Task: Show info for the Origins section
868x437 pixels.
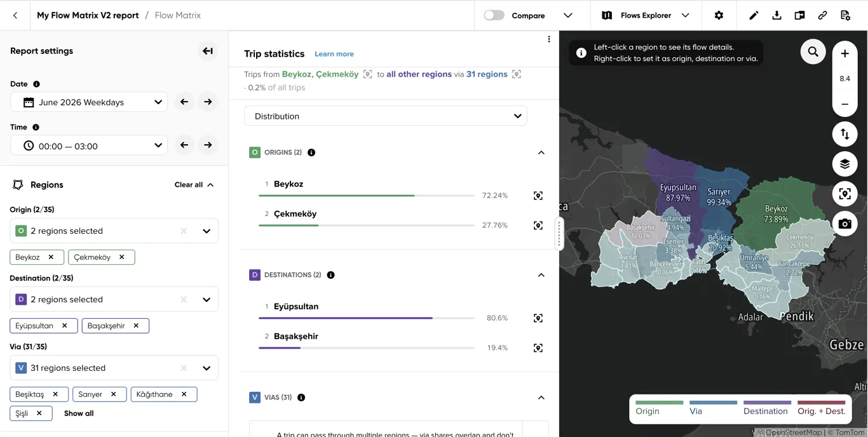Action: click(311, 152)
